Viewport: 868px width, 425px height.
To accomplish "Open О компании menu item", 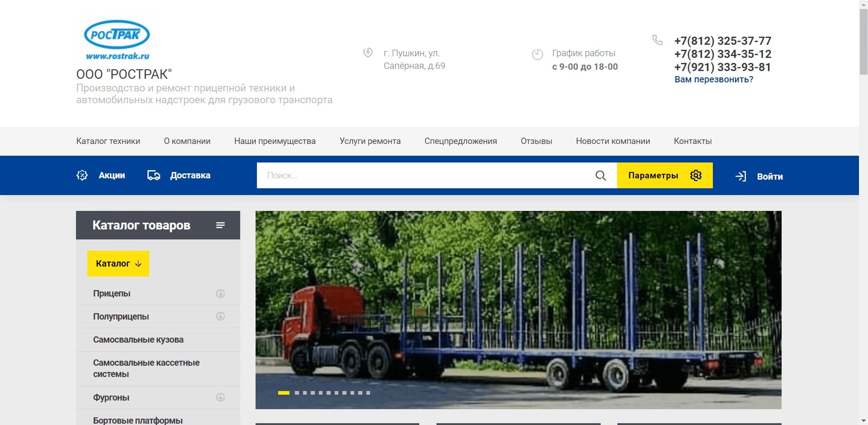I will (187, 141).
